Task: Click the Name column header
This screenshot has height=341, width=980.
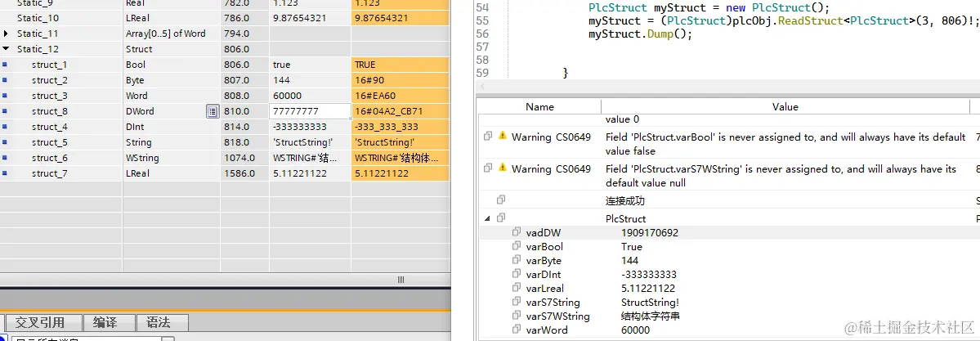Action: click(539, 107)
